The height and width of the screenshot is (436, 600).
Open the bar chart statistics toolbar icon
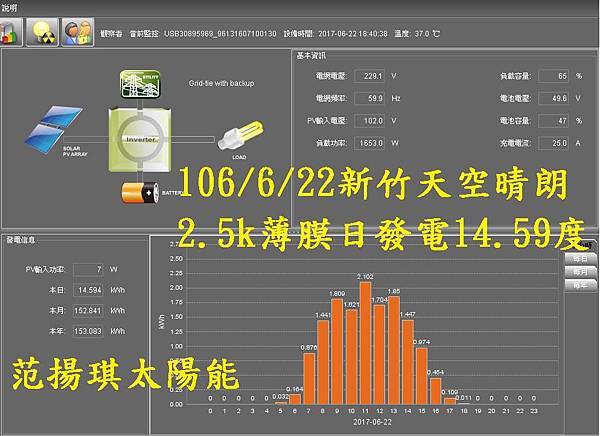pos(11,33)
